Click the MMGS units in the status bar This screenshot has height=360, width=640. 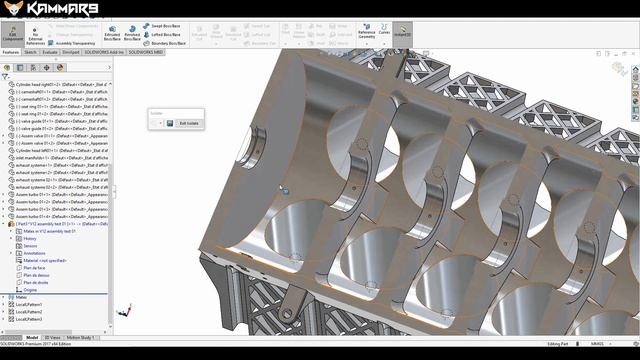tap(597, 344)
